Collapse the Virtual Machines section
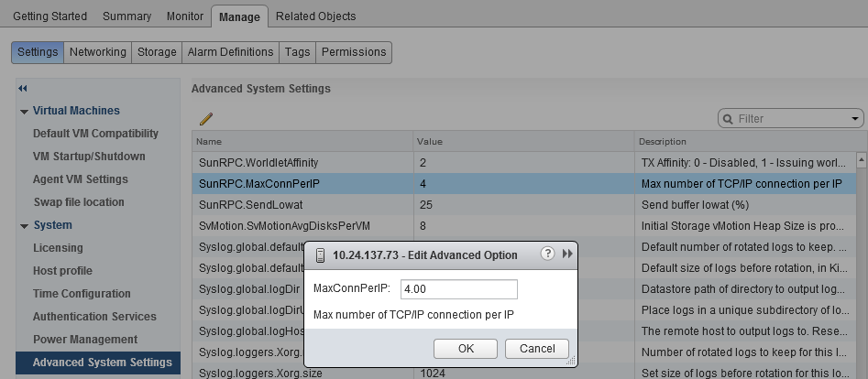 [24, 112]
